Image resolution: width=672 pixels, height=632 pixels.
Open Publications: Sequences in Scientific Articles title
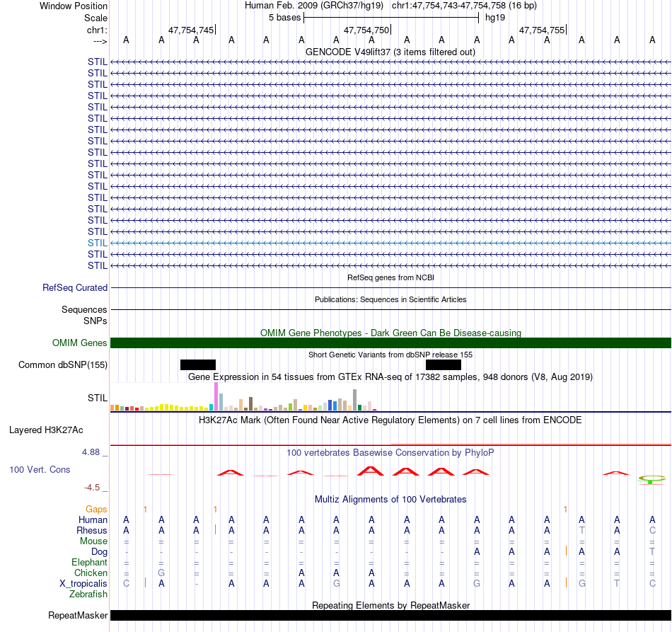[390, 299]
